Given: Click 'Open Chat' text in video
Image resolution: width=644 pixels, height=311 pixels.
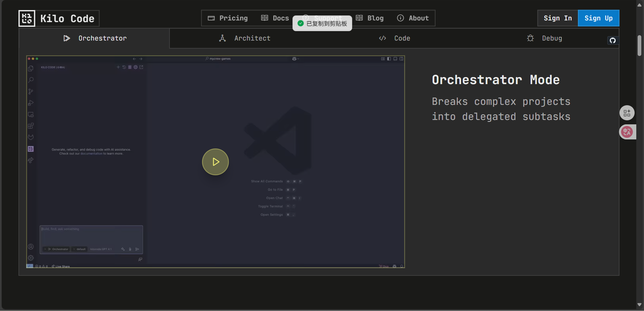Looking at the screenshot, I should click(275, 198).
